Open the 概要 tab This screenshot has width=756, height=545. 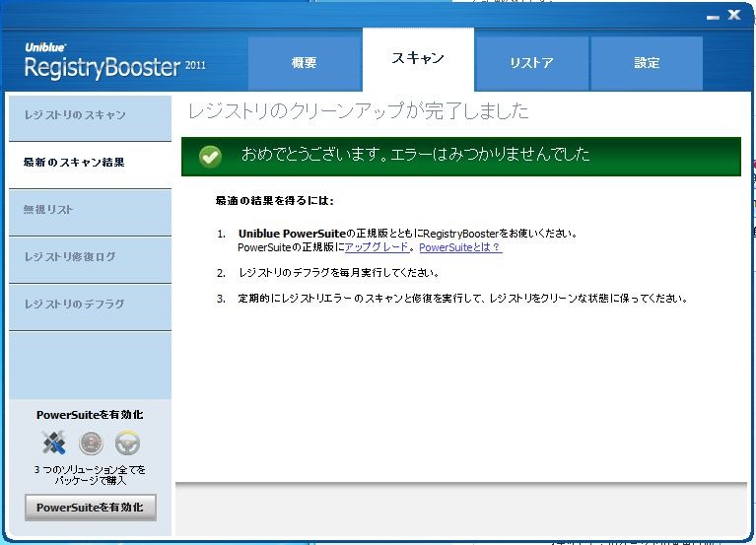(x=305, y=63)
